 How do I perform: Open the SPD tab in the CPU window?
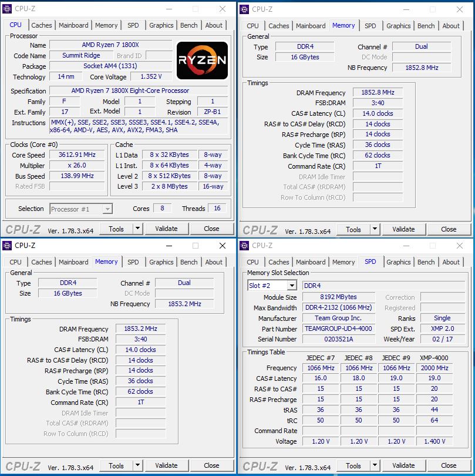click(133, 25)
